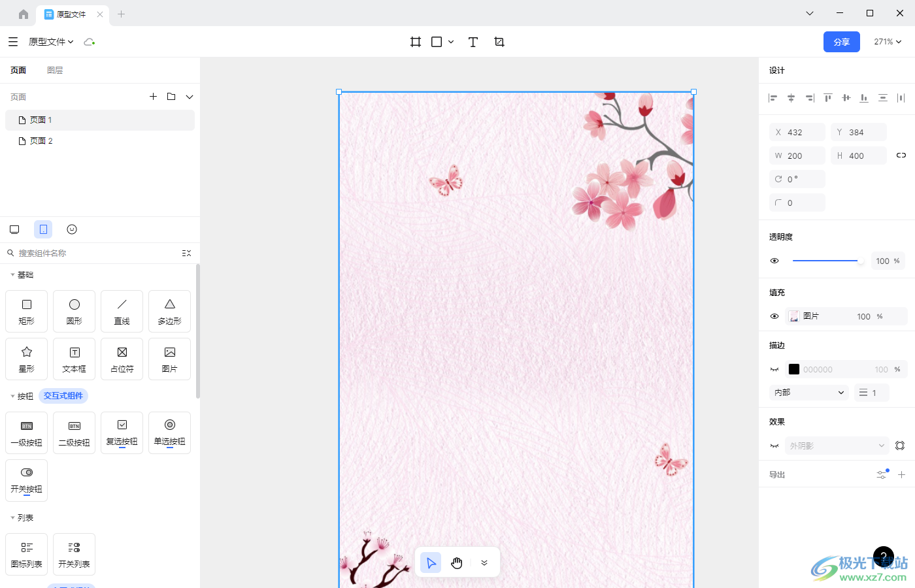The image size is (915, 588).
Task: Collapse all component categories icon
Action: 186,253
